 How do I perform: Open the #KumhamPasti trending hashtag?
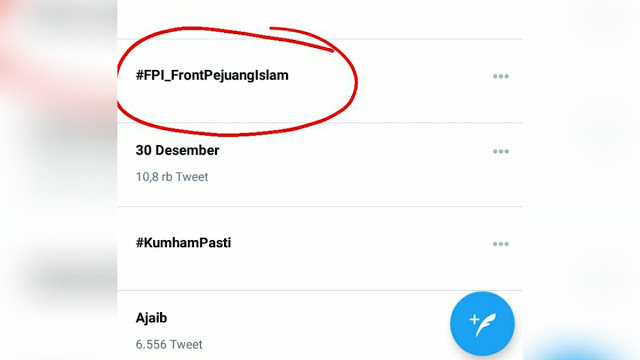(183, 243)
